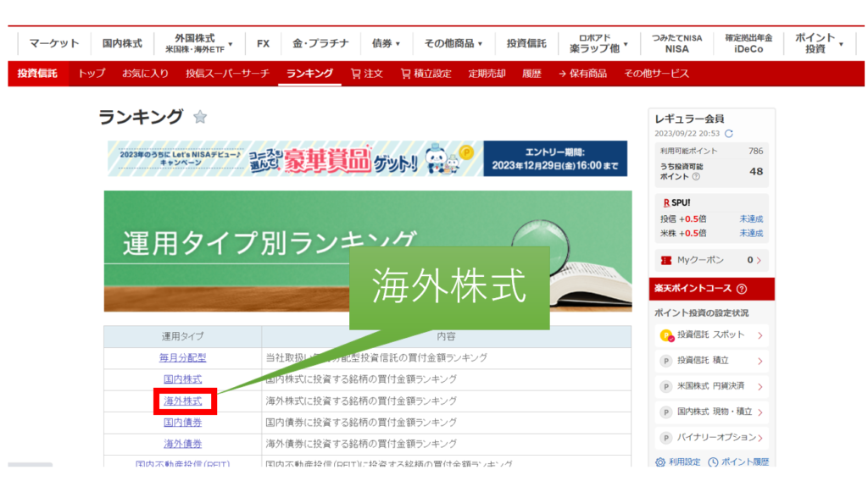This screenshot has width=868, height=492.
Task: Click 未達成 link for 米株 +0.5倍
Action: click(x=751, y=233)
